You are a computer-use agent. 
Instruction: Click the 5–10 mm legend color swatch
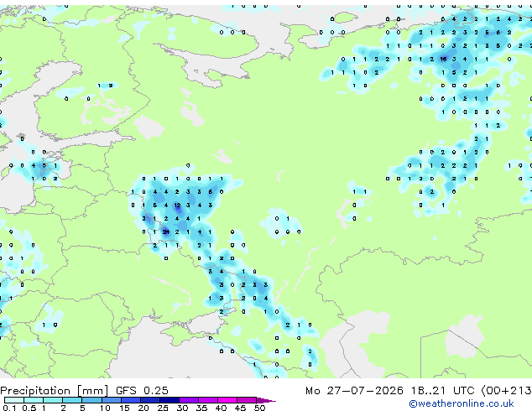pos(91,400)
